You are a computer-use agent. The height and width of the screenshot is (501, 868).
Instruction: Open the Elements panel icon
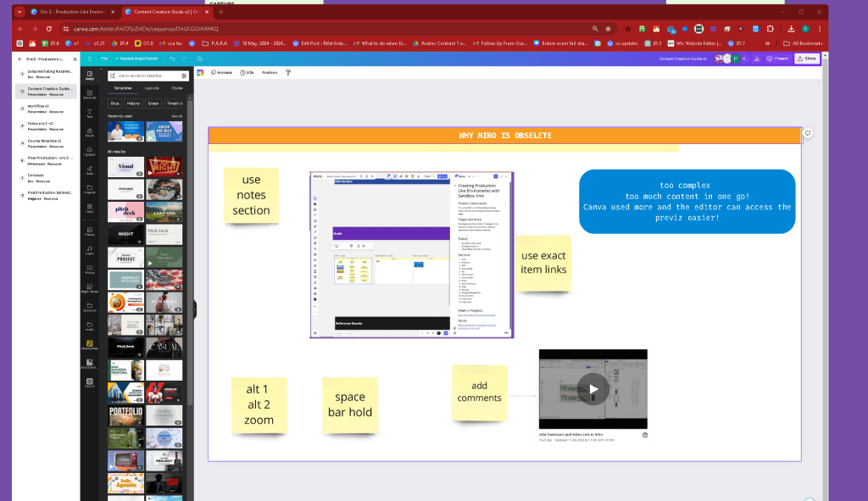pyautogui.click(x=89, y=94)
